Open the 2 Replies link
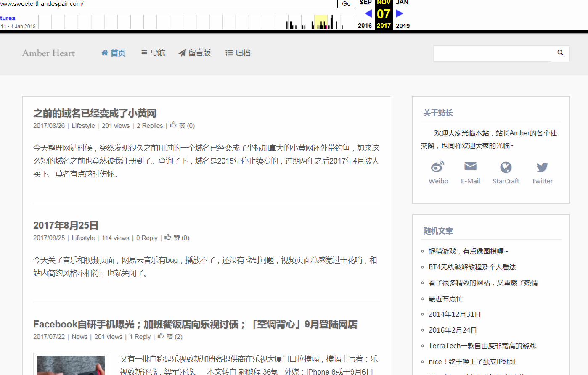The height and width of the screenshot is (375, 588). [x=150, y=126]
